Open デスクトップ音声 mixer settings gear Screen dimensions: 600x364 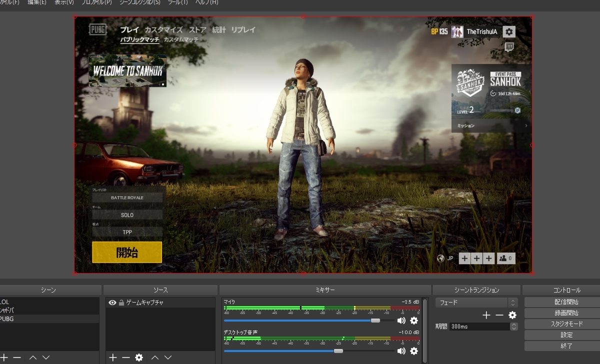(x=414, y=351)
